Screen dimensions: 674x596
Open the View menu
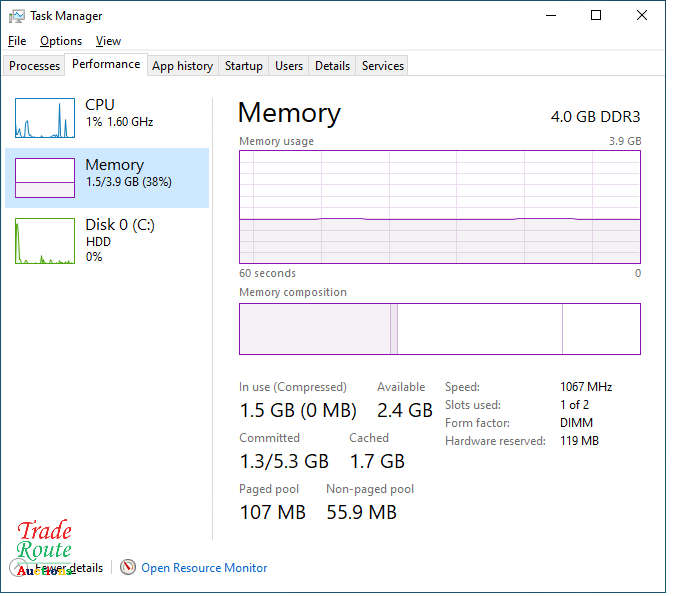[x=108, y=41]
